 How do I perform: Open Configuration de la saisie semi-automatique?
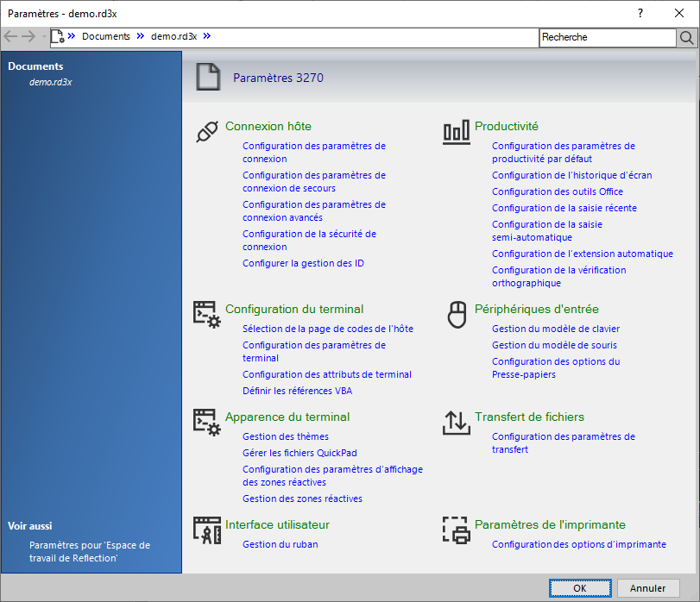[x=547, y=231]
